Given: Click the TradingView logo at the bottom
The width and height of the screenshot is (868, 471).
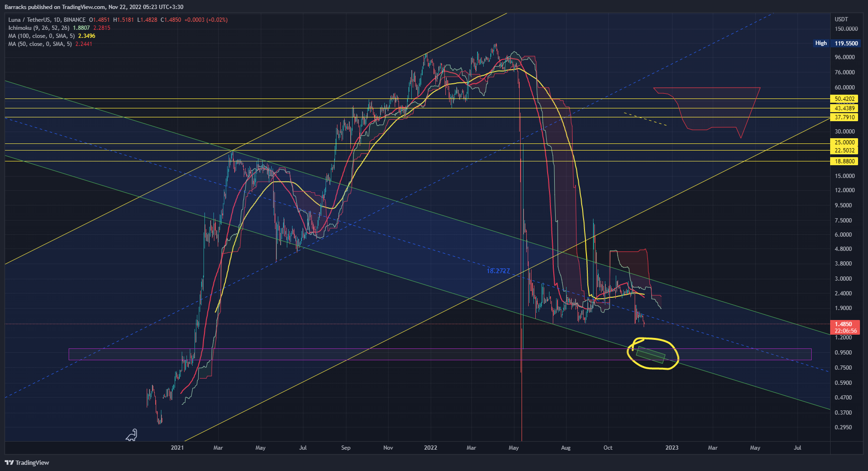Looking at the screenshot, I should [x=27, y=462].
